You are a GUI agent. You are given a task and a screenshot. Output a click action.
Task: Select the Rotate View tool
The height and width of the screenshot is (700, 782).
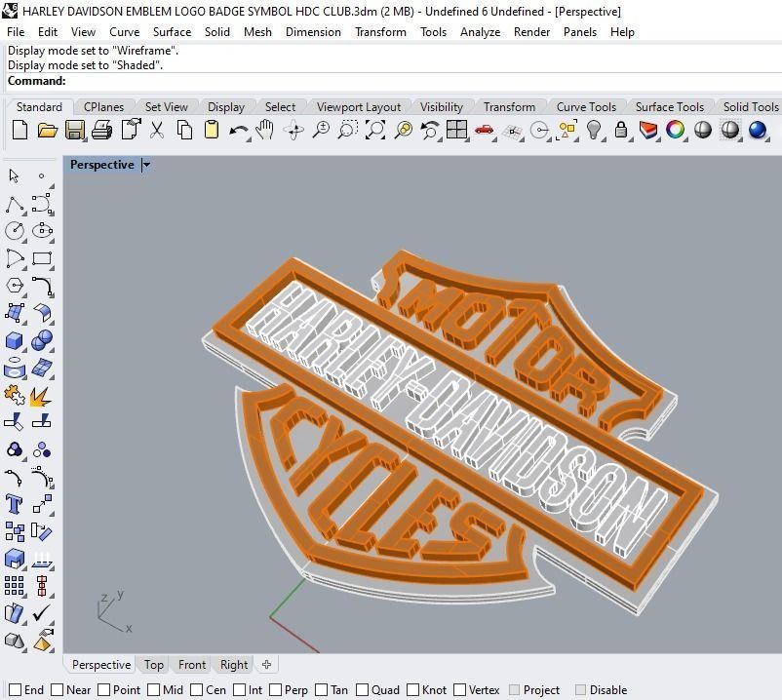(x=293, y=131)
